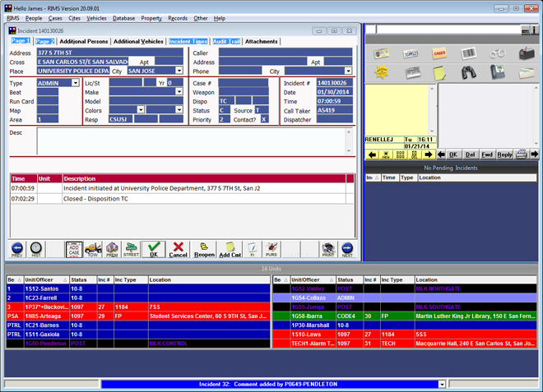Open the binoculars search icon
Image resolution: width=543 pixels, height=392 pixels.
(x=466, y=74)
